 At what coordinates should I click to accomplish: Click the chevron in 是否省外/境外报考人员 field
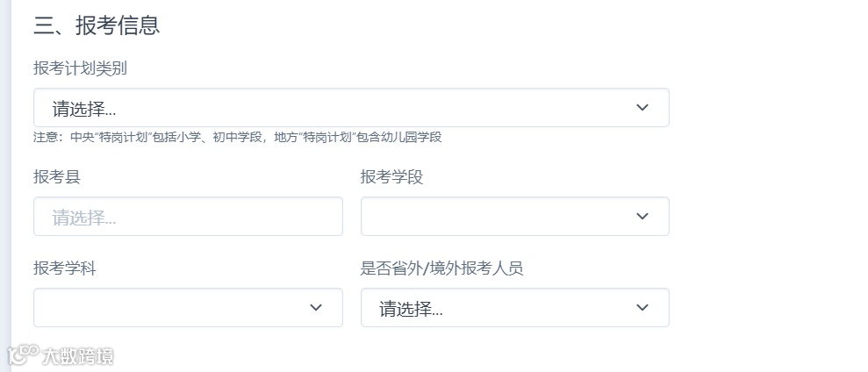pos(642,308)
